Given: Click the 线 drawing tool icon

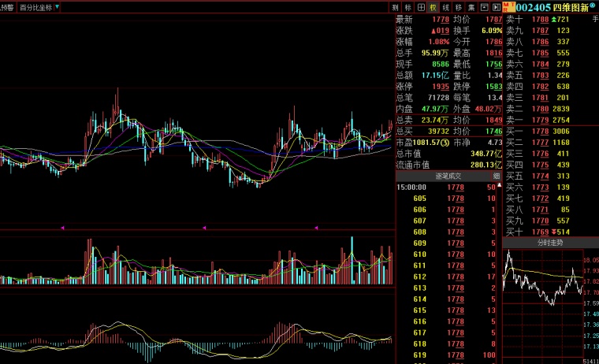Looking at the screenshot, I should (446, 7).
